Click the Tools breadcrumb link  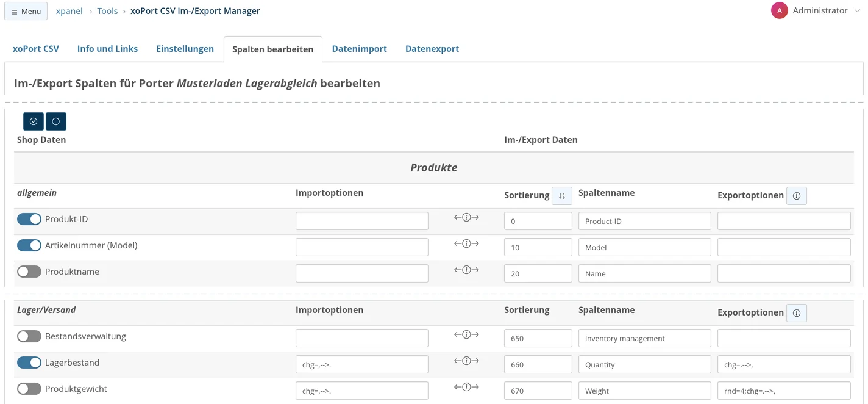[x=107, y=11]
